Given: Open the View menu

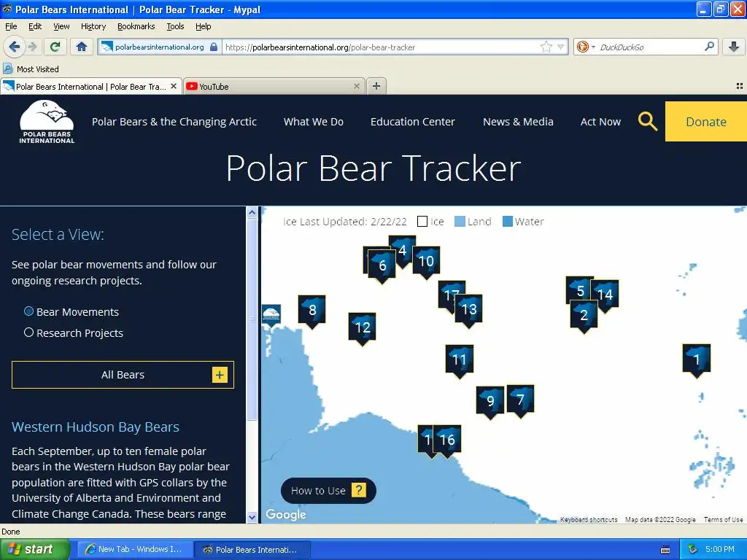Looking at the screenshot, I should click(x=61, y=26).
